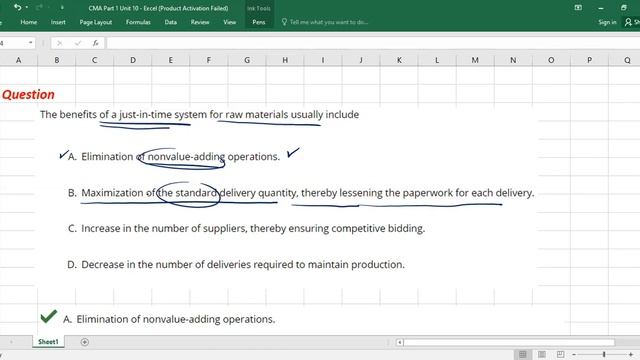Select column D header
The image size is (640, 360).
(x=133, y=60)
